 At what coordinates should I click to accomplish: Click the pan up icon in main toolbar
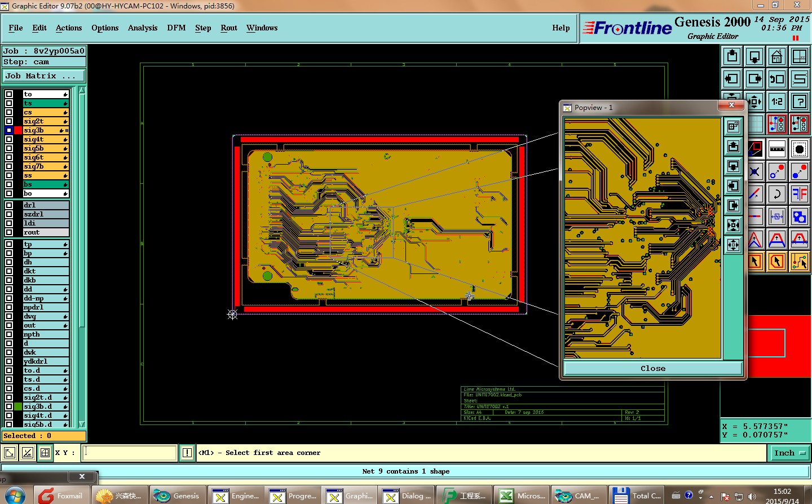click(732, 56)
